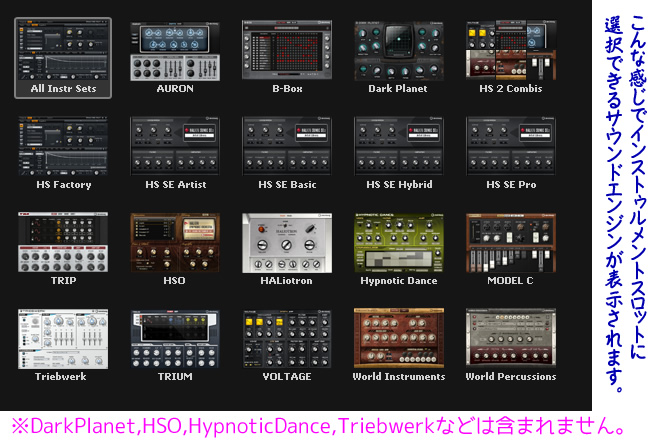This screenshot has width=660, height=440.
Task: Select the HS SE Basic set
Action: tap(287, 146)
